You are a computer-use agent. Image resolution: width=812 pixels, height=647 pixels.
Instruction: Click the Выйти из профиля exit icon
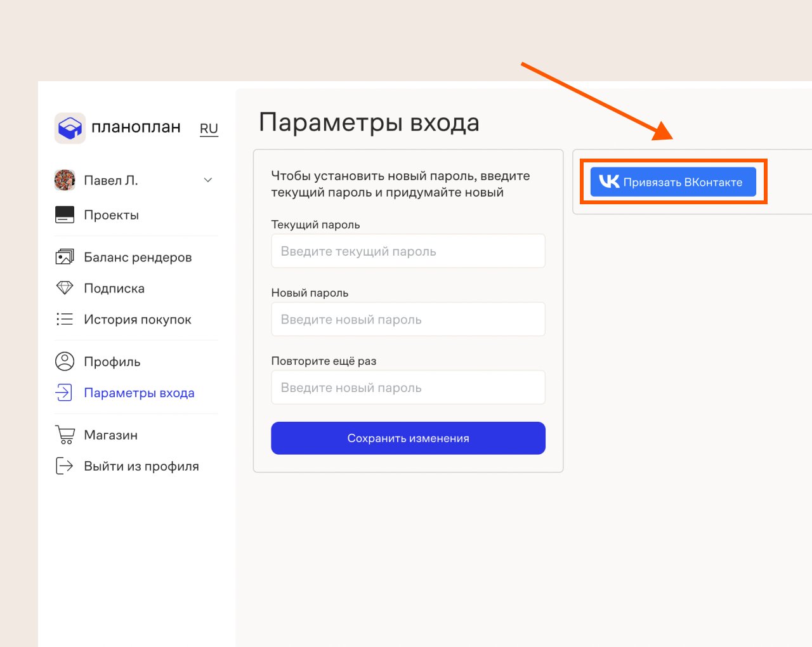(65, 466)
